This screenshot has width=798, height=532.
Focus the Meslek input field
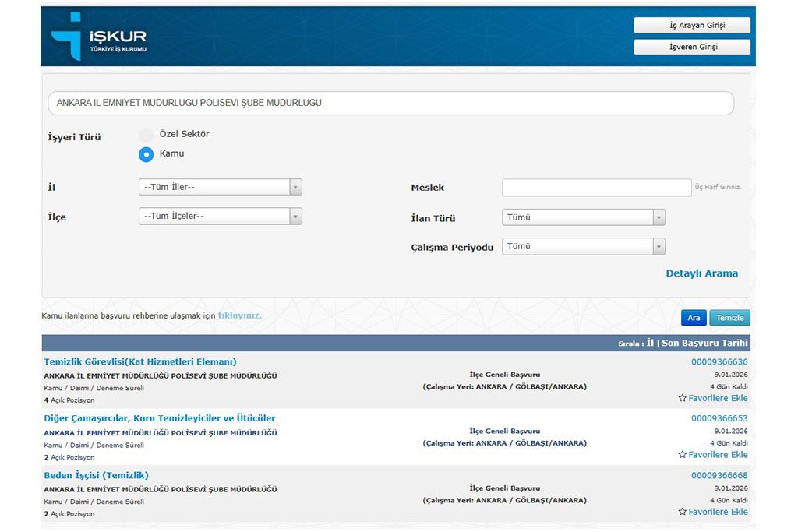(596, 188)
